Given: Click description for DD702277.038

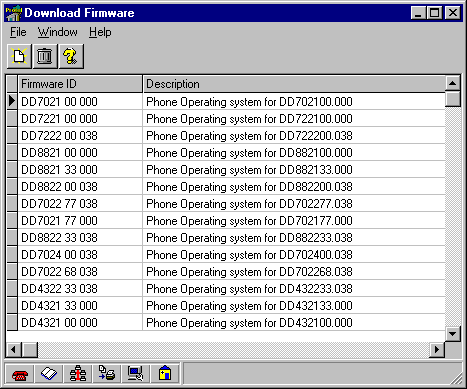Looking at the screenshot, I should [x=294, y=203].
